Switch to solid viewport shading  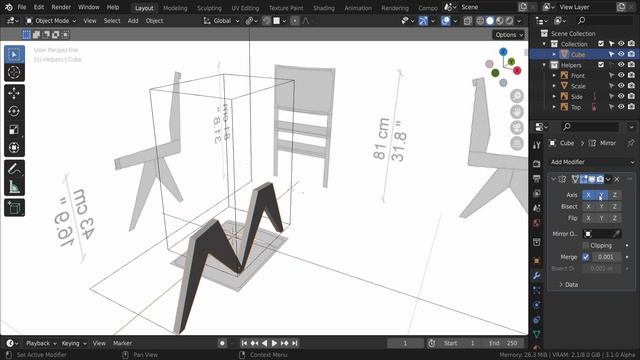coord(490,20)
